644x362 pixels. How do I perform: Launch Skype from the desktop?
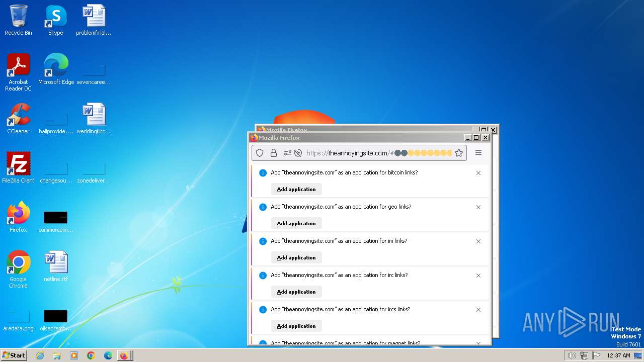tap(56, 20)
